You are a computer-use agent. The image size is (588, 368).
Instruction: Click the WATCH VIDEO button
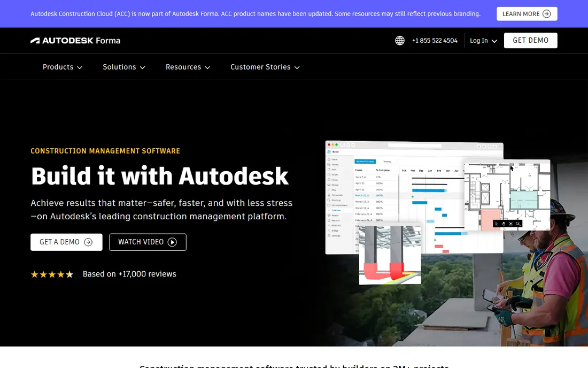point(148,242)
